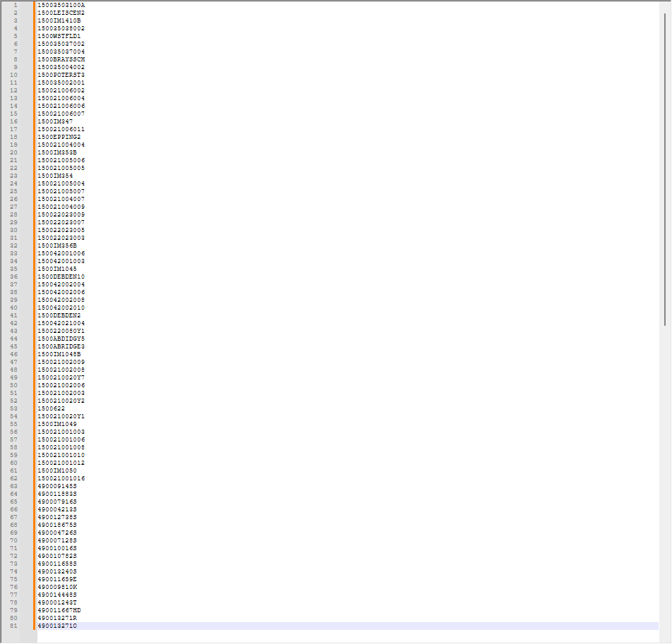The height and width of the screenshot is (644, 672).
Task: Select line number 40 in margin
Action: (x=14, y=308)
